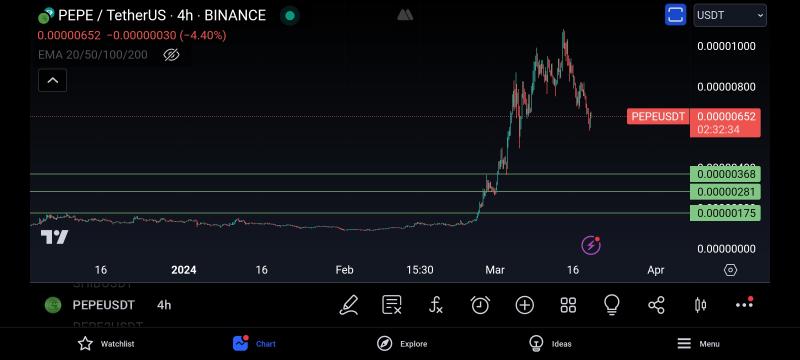This screenshot has width=800, height=360.
Task: Create an alert with the alarm clock icon
Action: [480, 305]
